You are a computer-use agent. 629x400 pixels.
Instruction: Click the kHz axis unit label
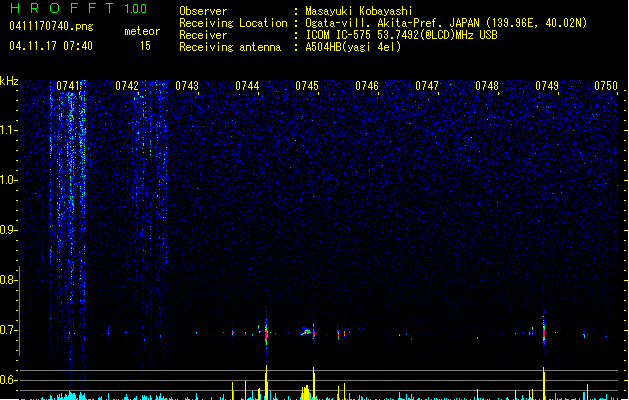pos(9,81)
